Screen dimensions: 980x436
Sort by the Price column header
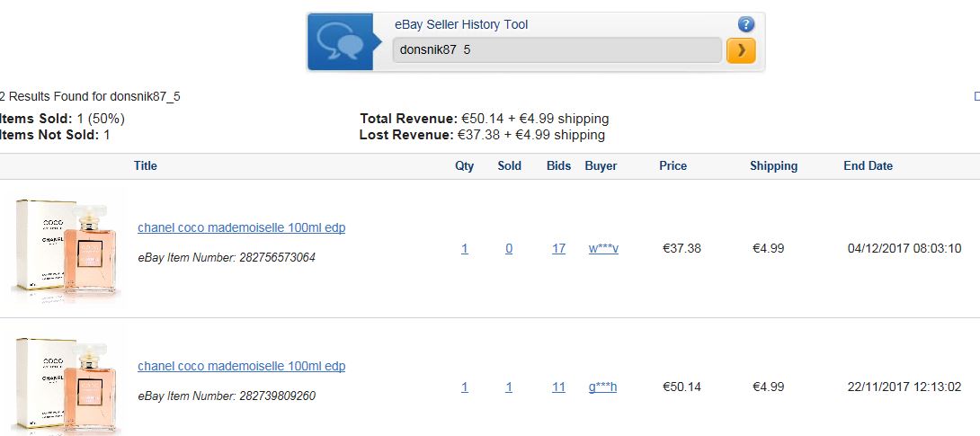pyautogui.click(x=673, y=165)
